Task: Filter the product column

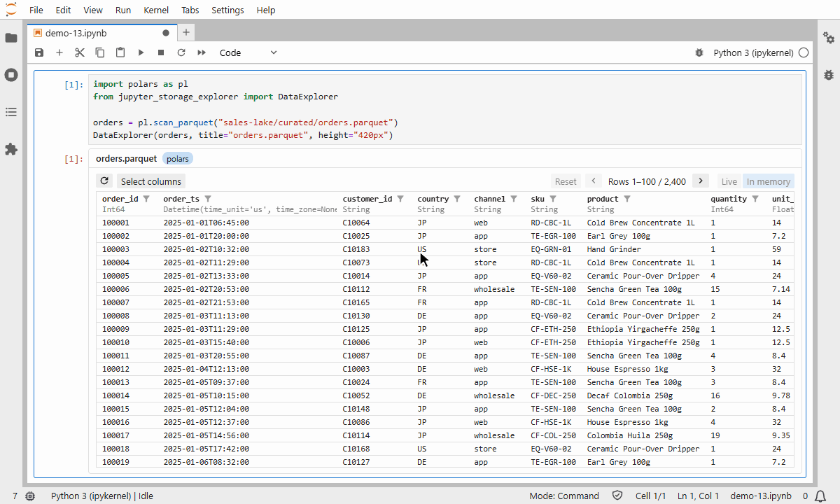Action: pyautogui.click(x=627, y=199)
